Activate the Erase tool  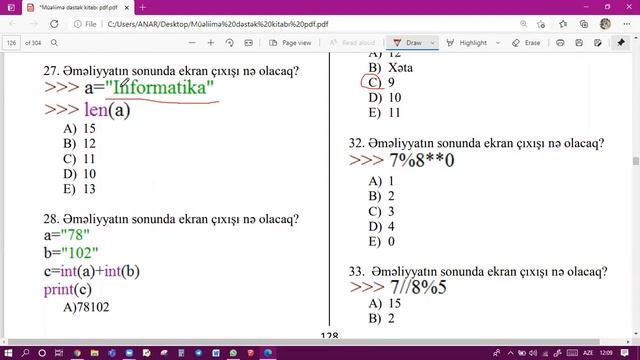pos(526,43)
